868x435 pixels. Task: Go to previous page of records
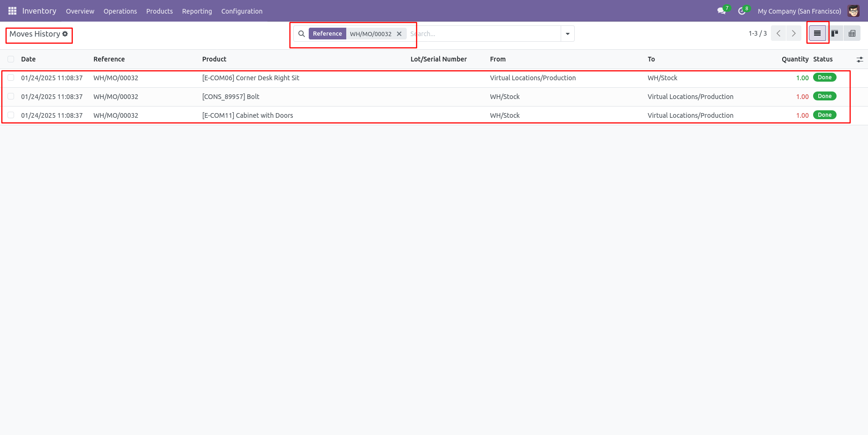778,33
